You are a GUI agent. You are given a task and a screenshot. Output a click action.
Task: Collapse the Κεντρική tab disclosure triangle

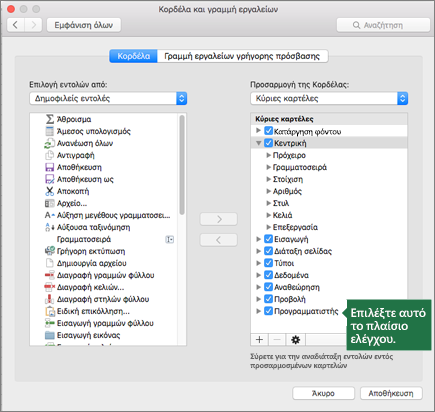[258, 143]
